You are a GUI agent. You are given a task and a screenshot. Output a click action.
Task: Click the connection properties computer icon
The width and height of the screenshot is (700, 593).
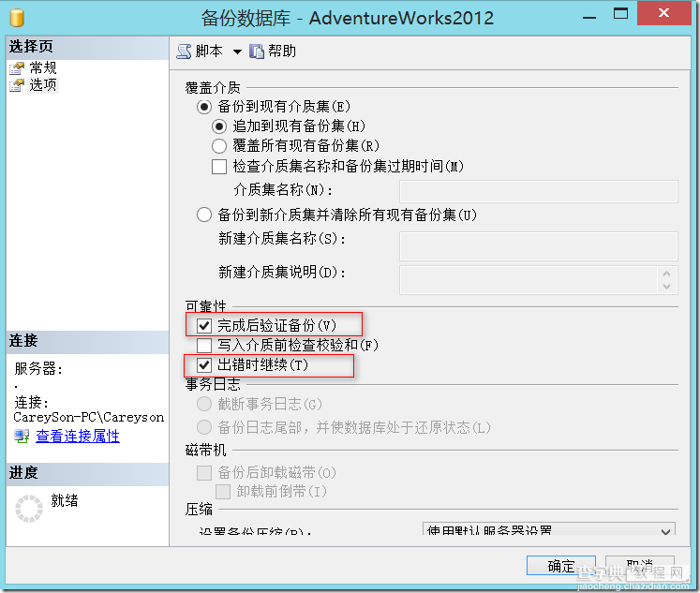[22, 436]
